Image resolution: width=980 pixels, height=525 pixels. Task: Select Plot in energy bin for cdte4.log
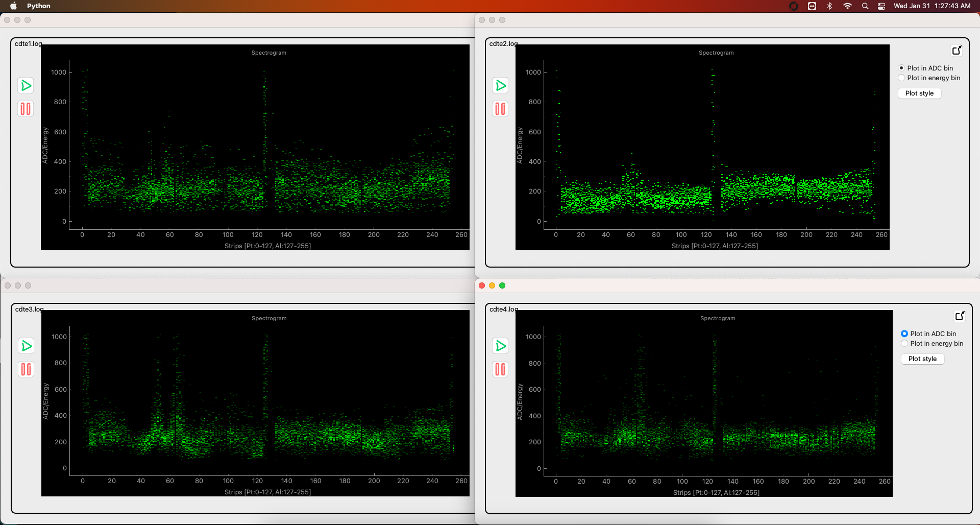pyautogui.click(x=932, y=343)
